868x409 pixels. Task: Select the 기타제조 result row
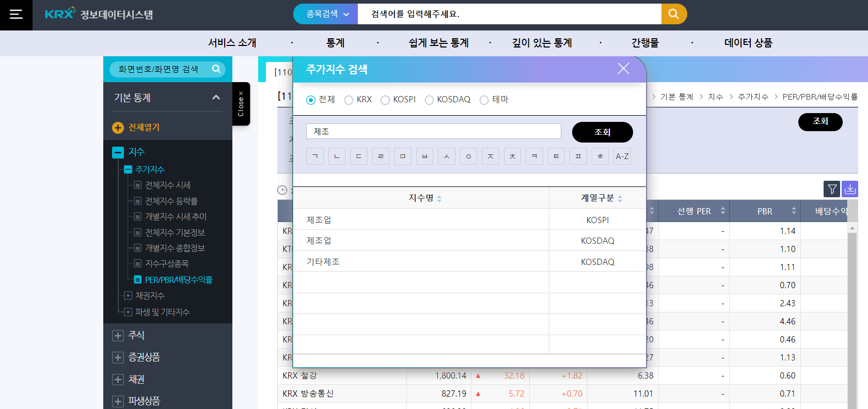tap(469, 261)
